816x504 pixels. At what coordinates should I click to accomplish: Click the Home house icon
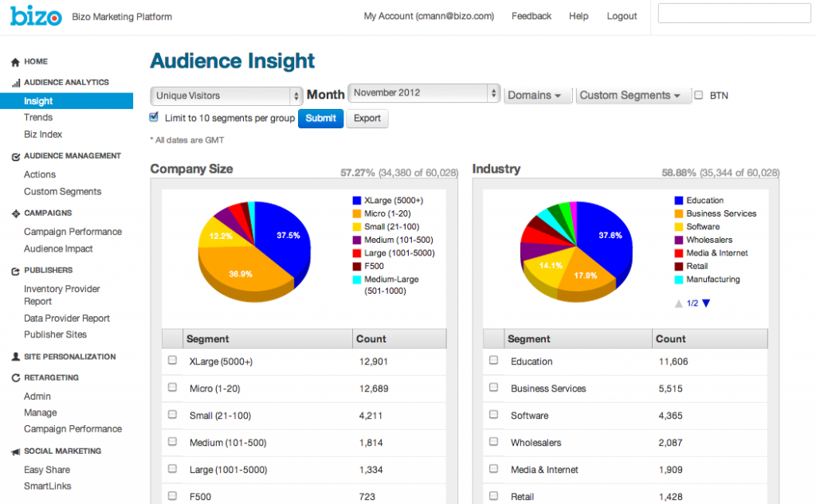[15, 62]
